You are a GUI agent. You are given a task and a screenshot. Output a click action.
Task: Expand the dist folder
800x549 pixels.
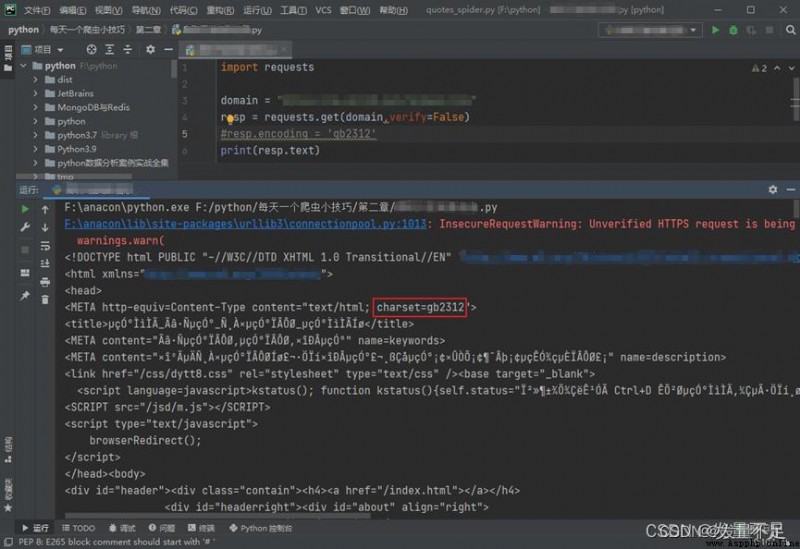pos(35,80)
